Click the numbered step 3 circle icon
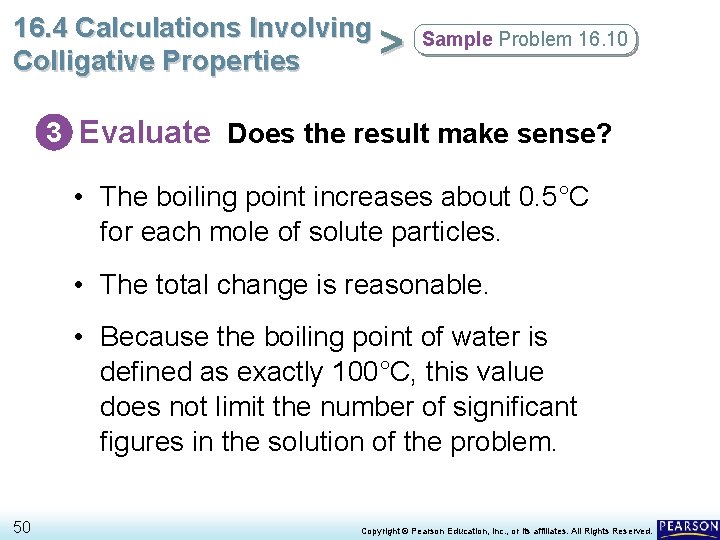This screenshot has height=540, width=720. (57, 132)
